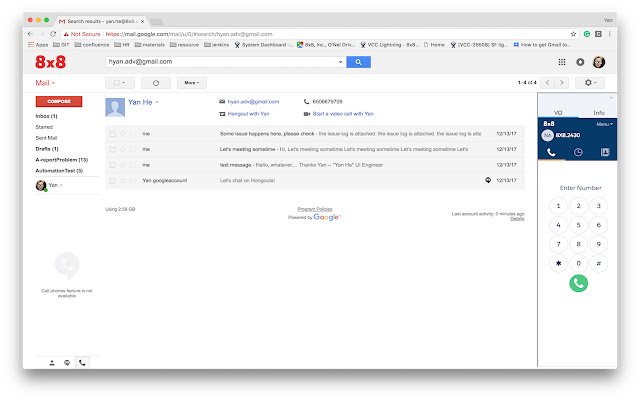Click Hangout with Yan link
The image size is (640, 400).
coord(248,114)
